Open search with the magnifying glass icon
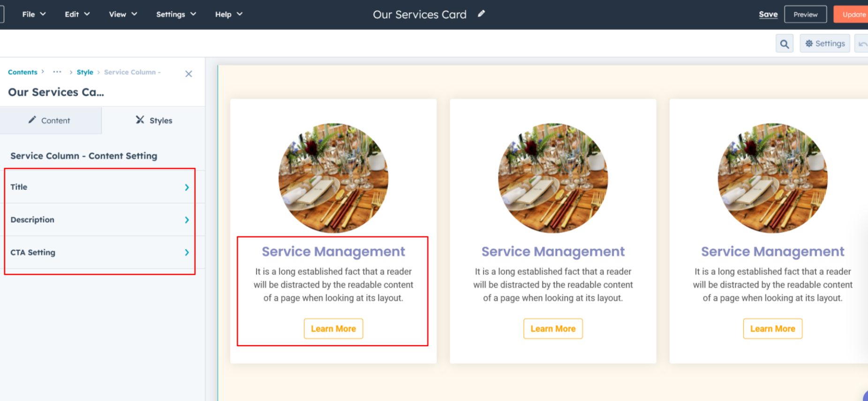This screenshot has width=868, height=401. (784, 43)
